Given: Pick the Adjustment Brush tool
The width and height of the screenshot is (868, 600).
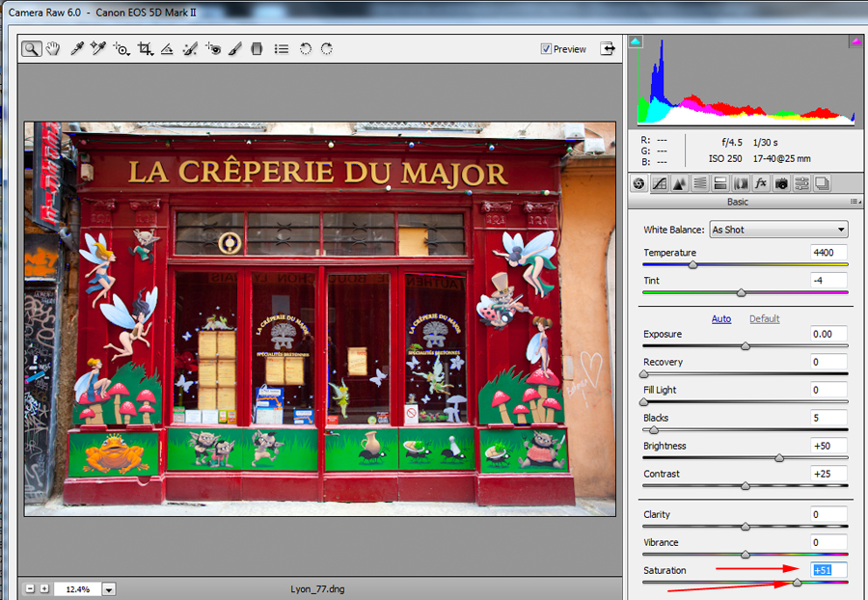Looking at the screenshot, I should 235,49.
